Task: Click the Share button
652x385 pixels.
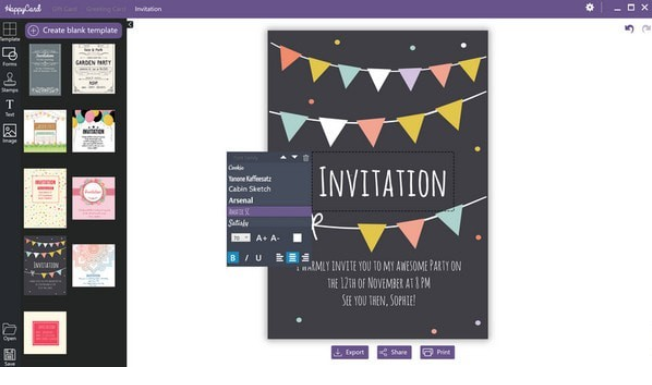Action: click(394, 352)
